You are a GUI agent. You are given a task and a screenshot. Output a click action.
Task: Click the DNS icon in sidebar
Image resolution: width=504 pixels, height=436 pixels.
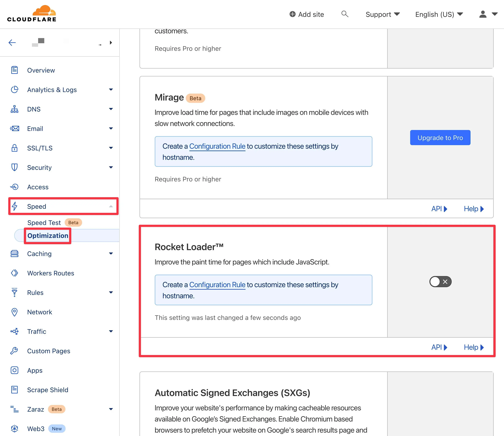click(x=15, y=109)
